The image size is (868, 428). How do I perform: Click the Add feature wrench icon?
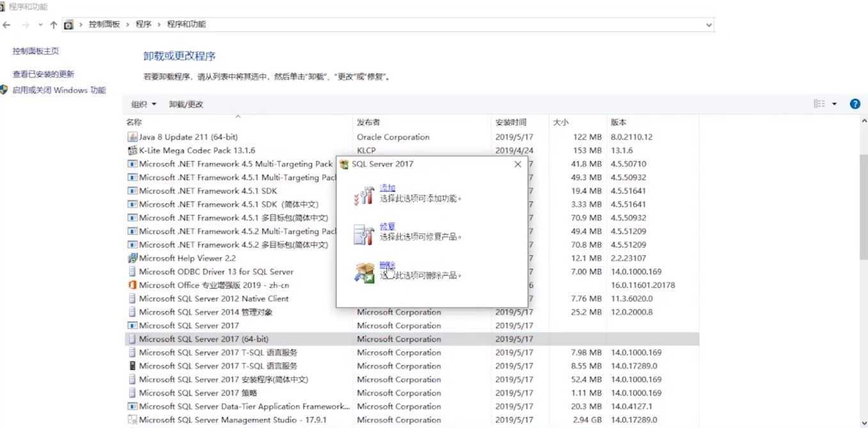pos(364,195)
